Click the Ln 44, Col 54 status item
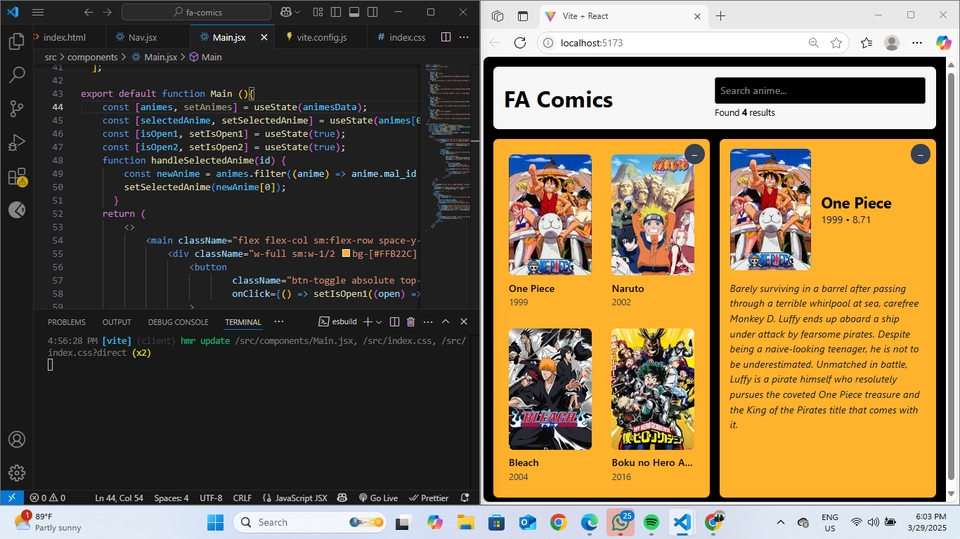960x539 pixels. coord(119,498)
